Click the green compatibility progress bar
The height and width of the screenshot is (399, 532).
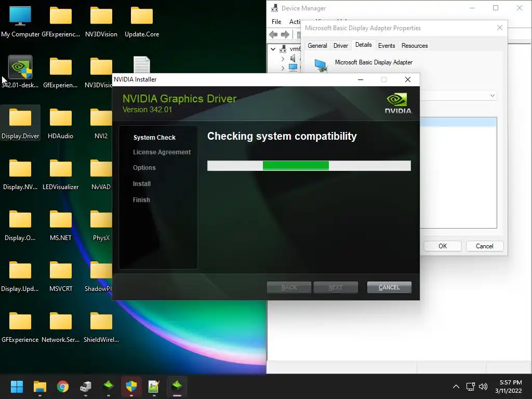pos(309,166)
